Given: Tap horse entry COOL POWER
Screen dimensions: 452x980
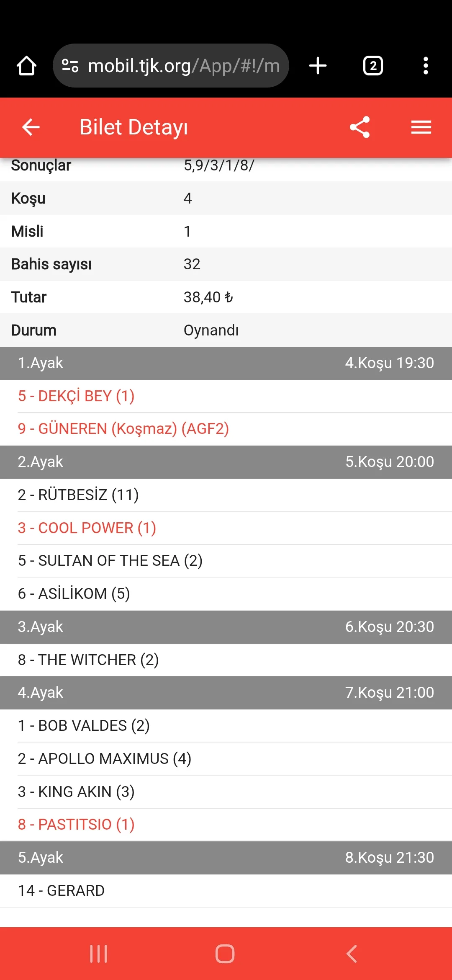Looking at the screenshot, I should 87,528.
